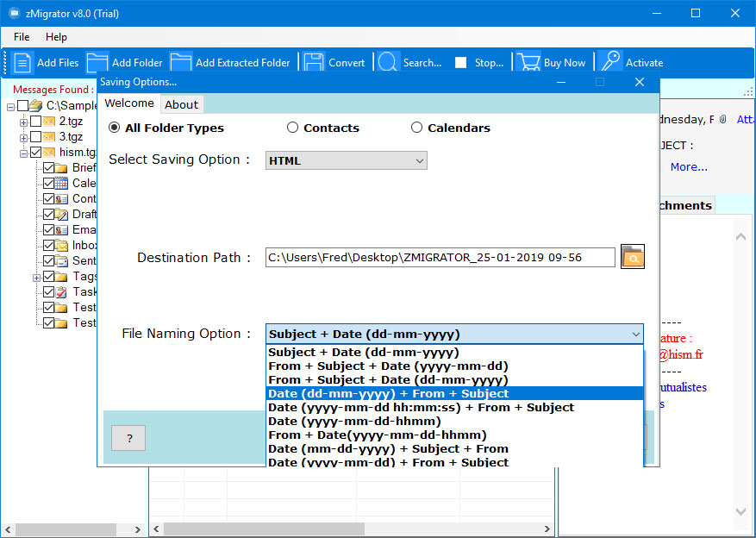Click the Calendar folder icon in tree
Screen dimensions: 756x538
pyautogui.click(x=60, y=183)
